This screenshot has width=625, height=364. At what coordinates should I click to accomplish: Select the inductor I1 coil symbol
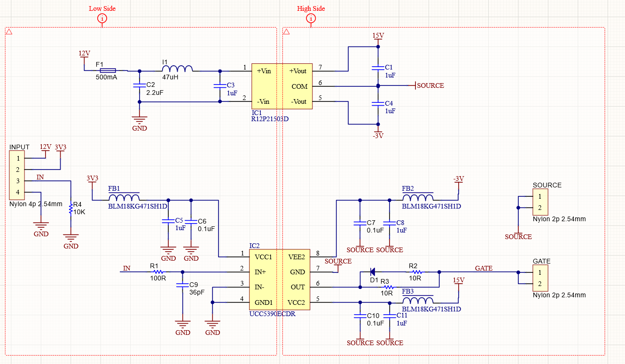click(x=177, y=69)
